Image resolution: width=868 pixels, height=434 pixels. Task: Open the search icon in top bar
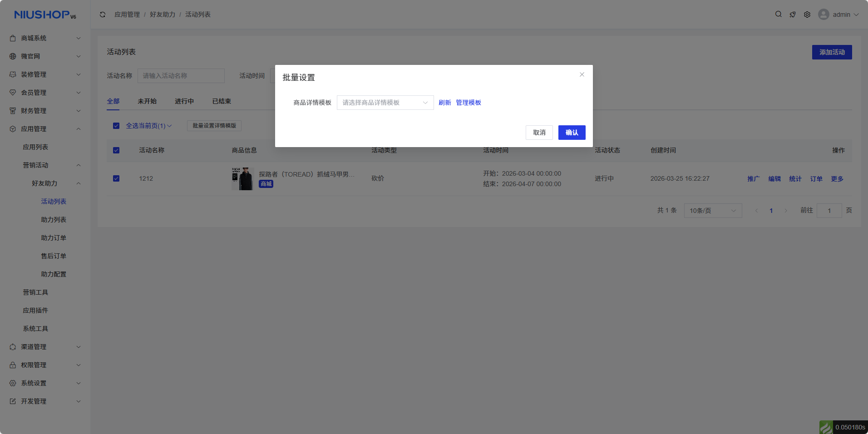click(779, 14)
